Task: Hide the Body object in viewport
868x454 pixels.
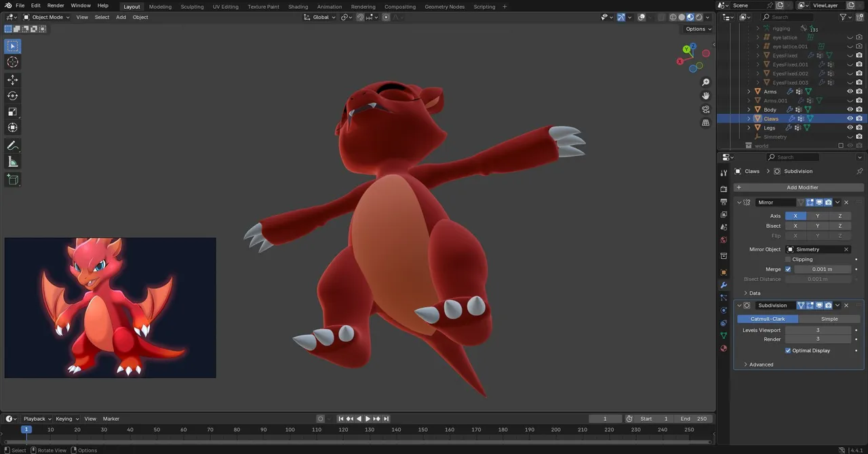Action: [x=850, y=109]
